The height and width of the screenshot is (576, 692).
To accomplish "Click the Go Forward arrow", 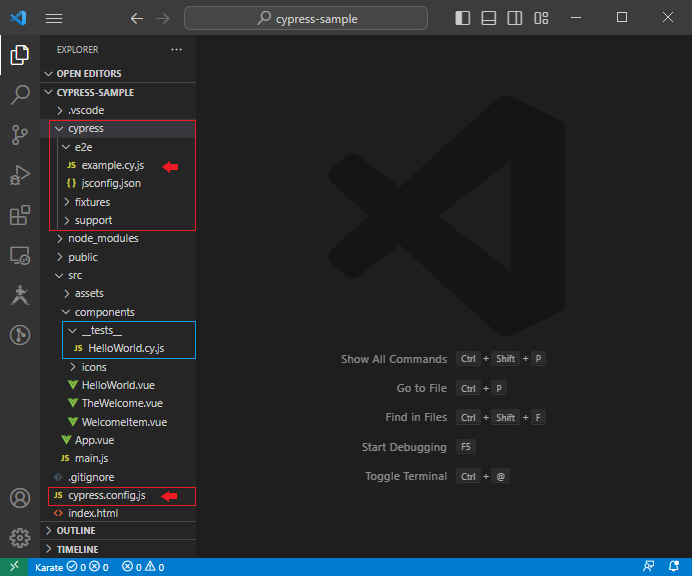I will pos(163,18).
